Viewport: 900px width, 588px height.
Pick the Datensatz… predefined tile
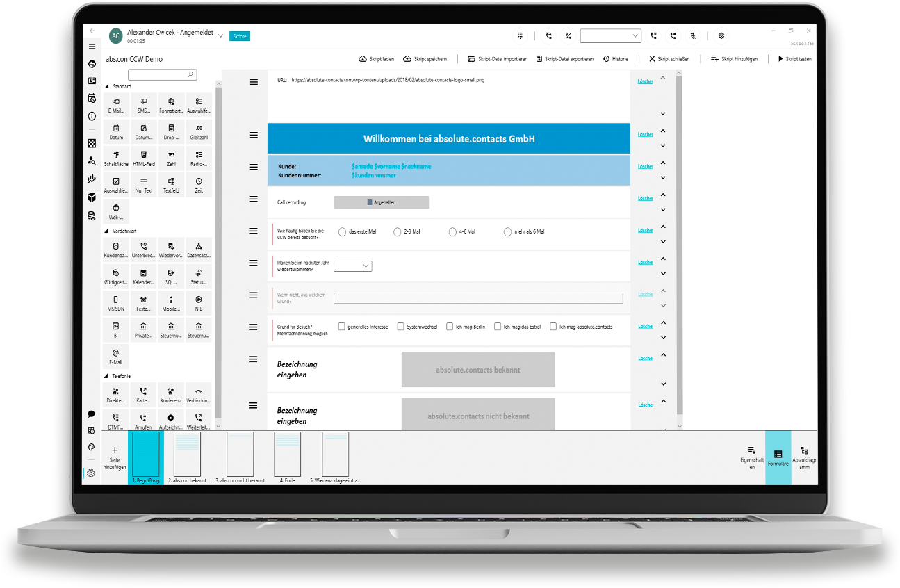pyautogui.click(x=199, y=250)
